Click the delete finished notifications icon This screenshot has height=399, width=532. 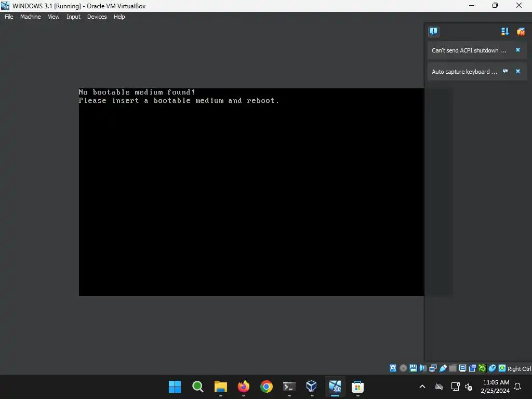click(x=521, y=32)
